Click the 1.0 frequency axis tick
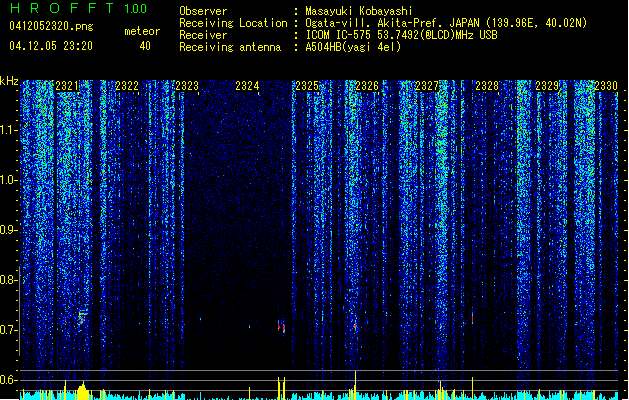The height and width of the screenshot is (400, 629). (8, 180)
